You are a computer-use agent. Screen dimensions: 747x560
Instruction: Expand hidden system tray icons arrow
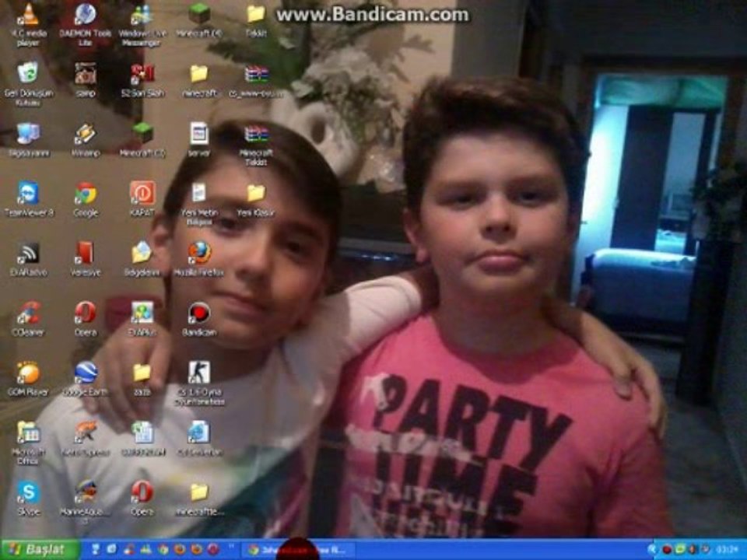[651, 550]
